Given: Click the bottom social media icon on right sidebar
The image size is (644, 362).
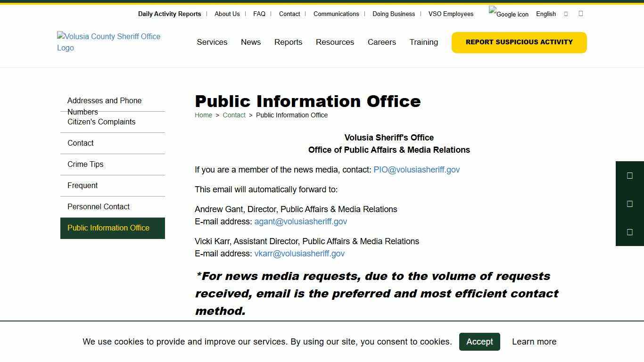Looking at the screenshot, I should coord(629,232).
